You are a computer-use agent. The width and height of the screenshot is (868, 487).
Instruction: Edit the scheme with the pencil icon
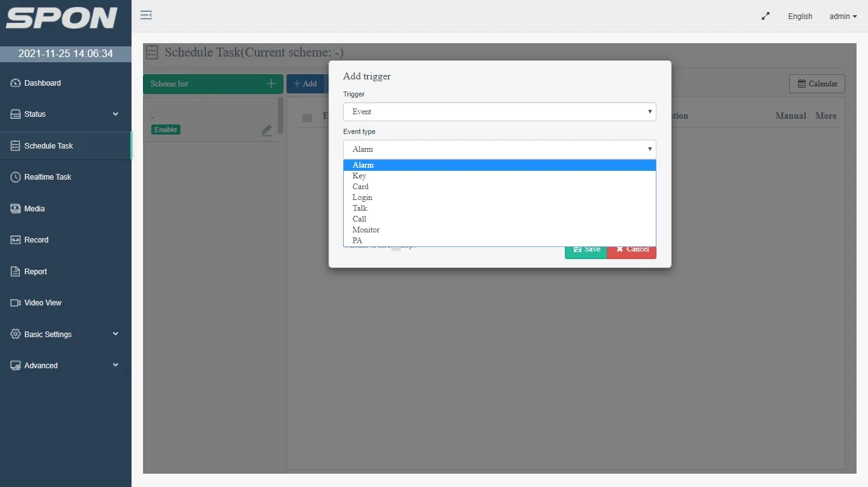(x=267, y=130)
